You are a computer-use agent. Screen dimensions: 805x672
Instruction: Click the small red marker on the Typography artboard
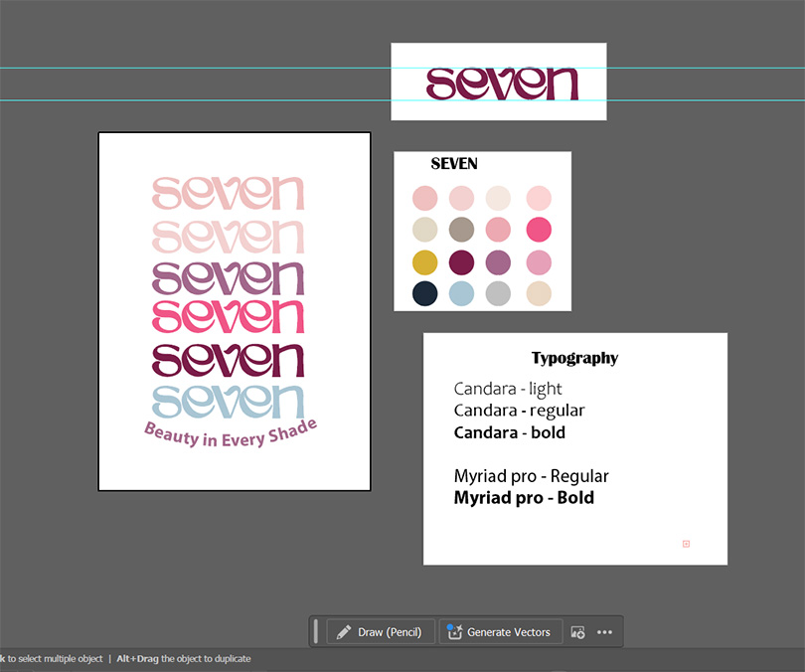click(686, 544)
